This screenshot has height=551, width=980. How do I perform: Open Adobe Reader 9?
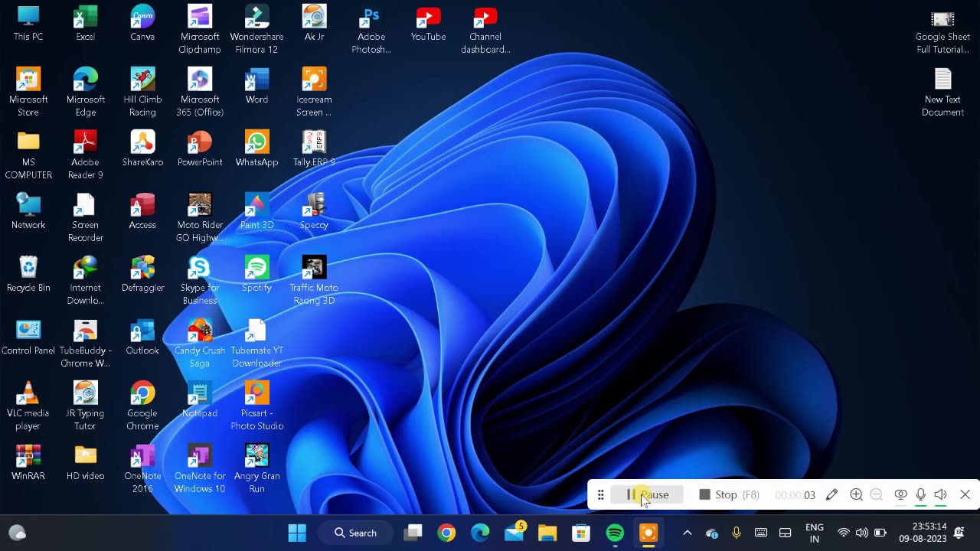(x=85, y=155)
